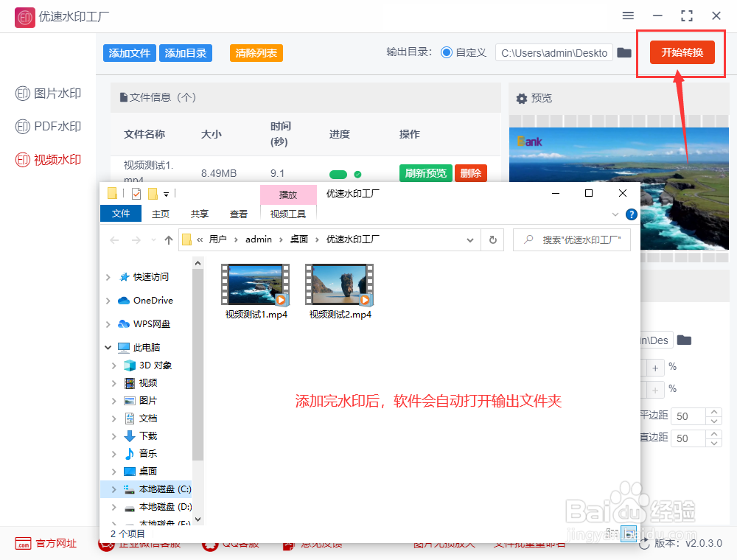Viewport: 737px width, 560px height.
Task: Open recent locations dropdown arrow
Action: point(153,240)
